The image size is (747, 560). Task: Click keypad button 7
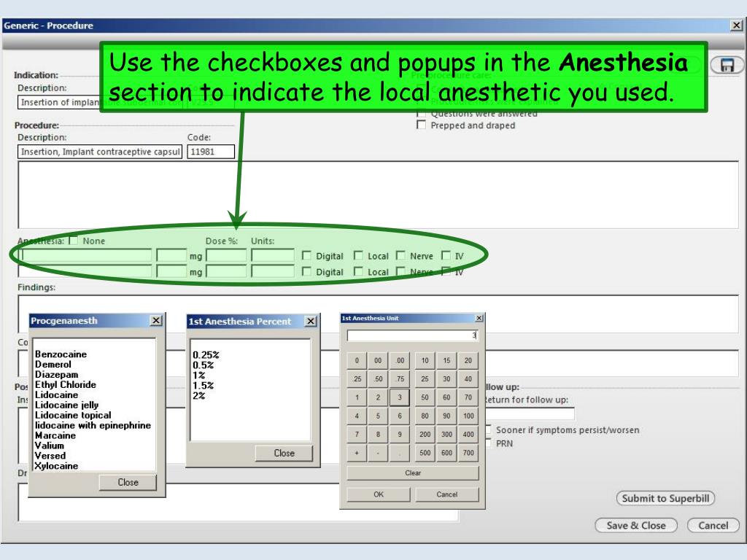click(x=356, y=434)
